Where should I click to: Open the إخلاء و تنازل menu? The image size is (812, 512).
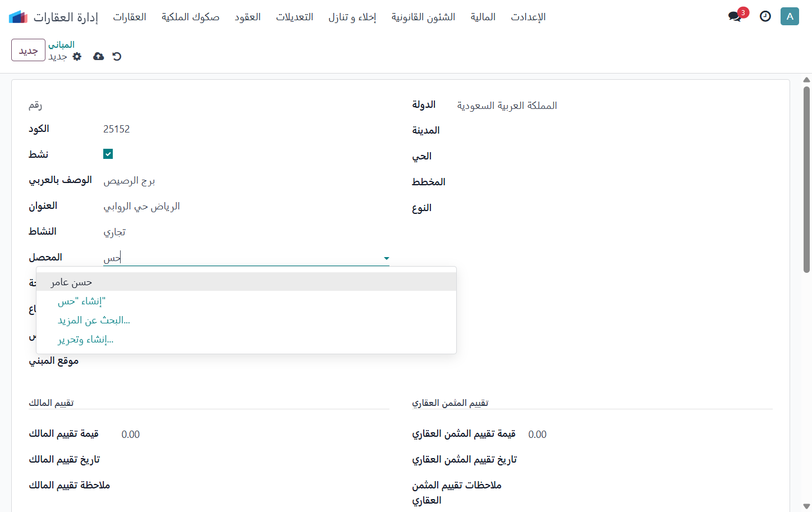pyautogui.click(x=352, y=17)
